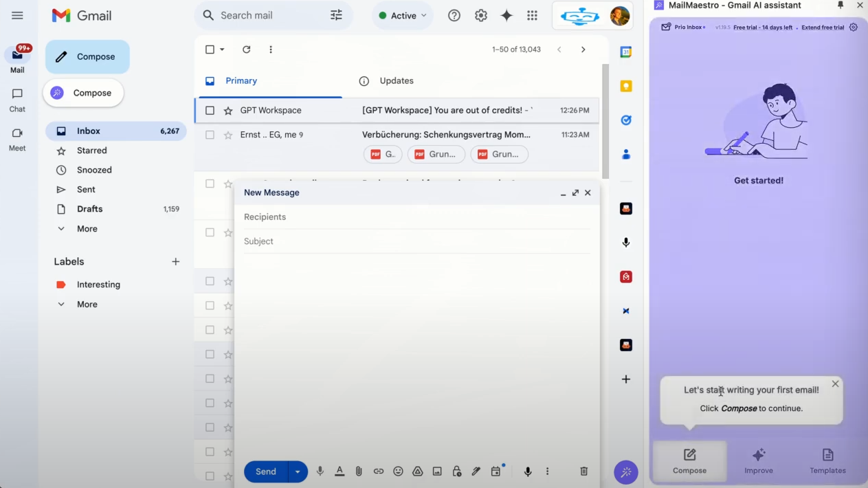Viewport: 868px width, 488px height.
Task: Toggle confidential mode lock icon
Action: tap(456, 472)
